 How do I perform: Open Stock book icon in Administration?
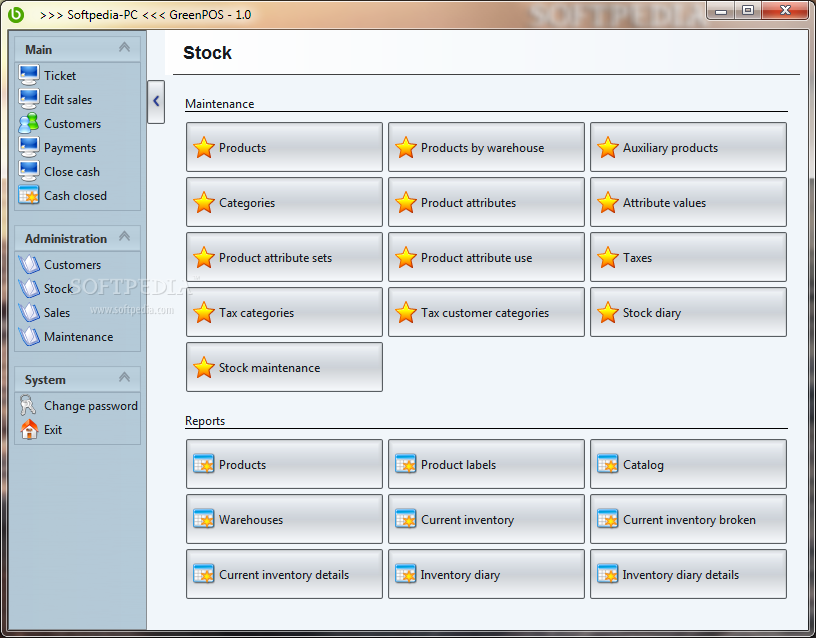tap(29, 288)
